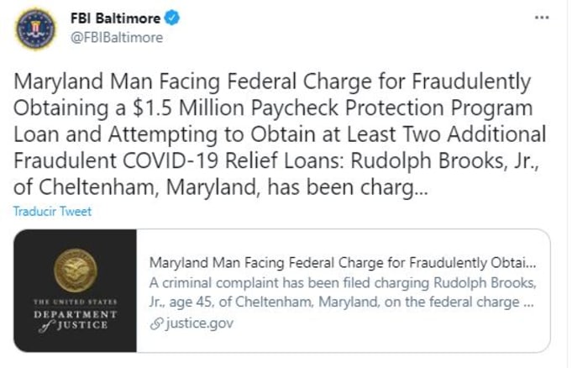Click the dark Department of Justice thumbnail
The image size is (588, 368).
coord(76,290)
